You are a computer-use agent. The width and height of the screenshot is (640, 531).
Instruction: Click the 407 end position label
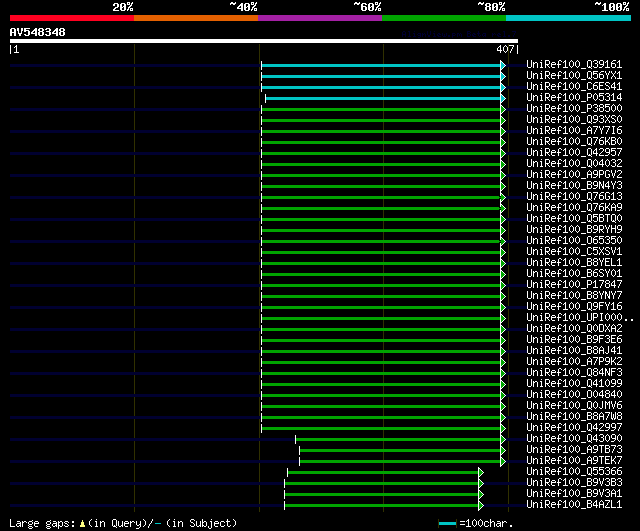coord(505,49)
